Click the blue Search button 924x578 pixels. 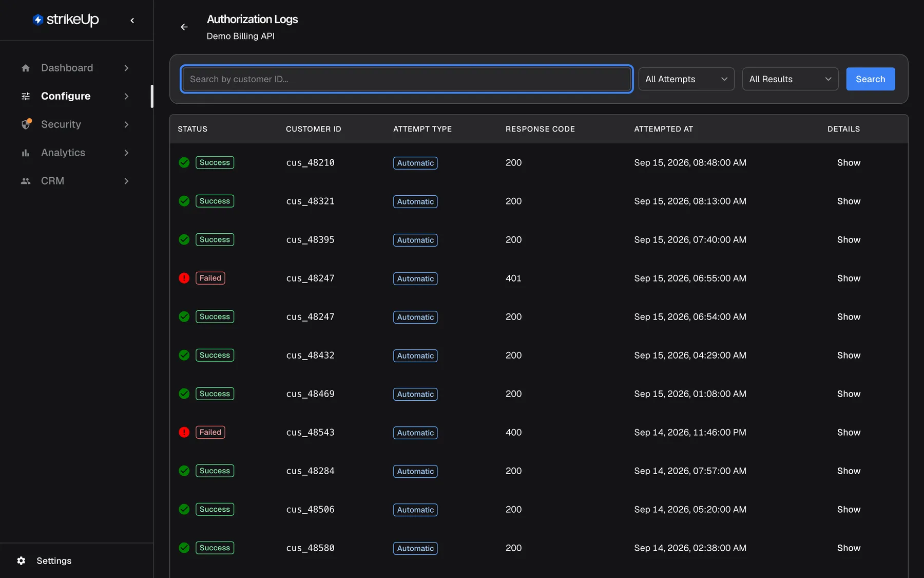pyautogui.click(x=870, y=79)
